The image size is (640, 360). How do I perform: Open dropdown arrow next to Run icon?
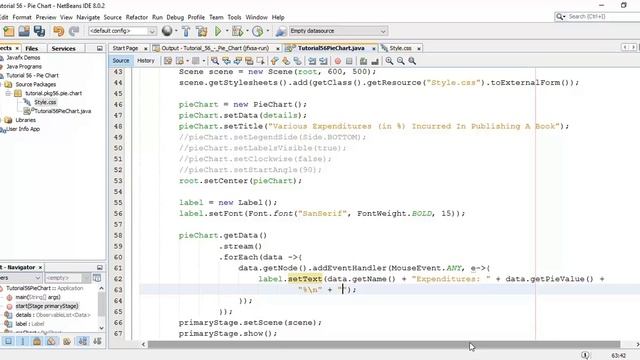pyautogui.click(x=227, y=31)
